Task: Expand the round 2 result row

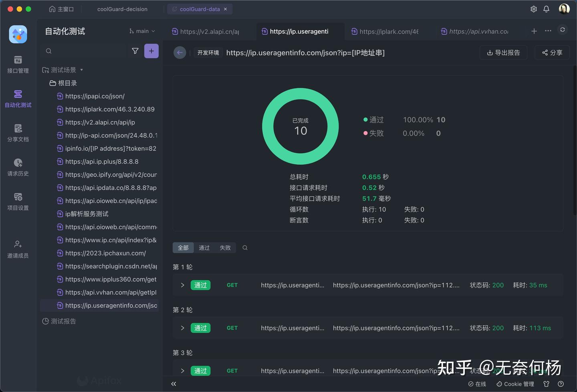Action: (182, 328)
